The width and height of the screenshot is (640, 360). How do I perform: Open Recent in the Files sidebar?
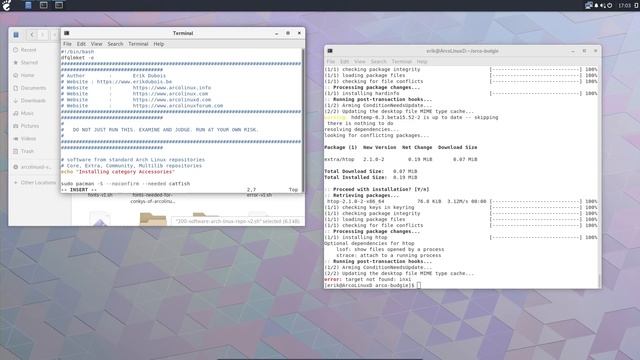(x=28, y=50)
